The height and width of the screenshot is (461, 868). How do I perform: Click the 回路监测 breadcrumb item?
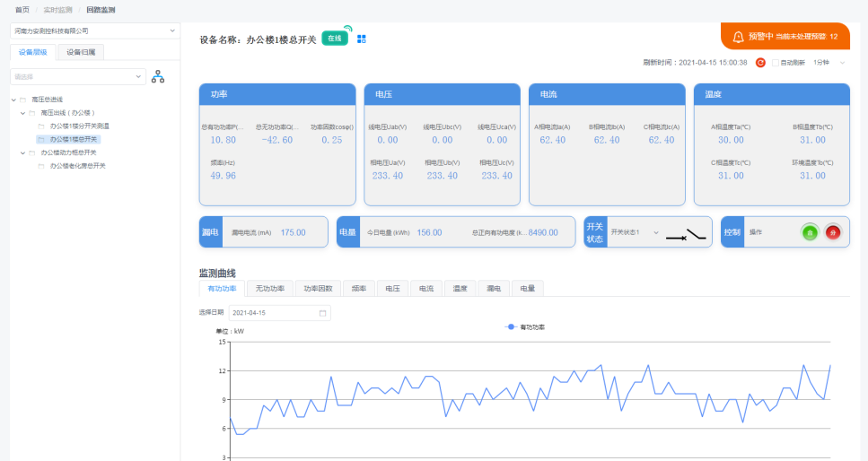coord(101,10)
